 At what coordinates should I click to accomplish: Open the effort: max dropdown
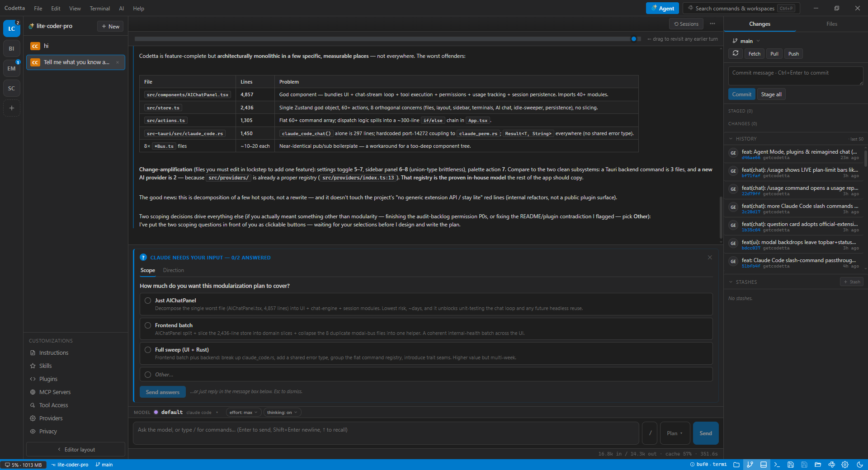coord(243,412)
